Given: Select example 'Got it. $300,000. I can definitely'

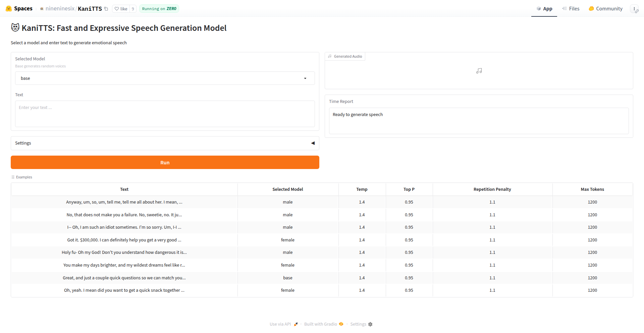Looking at the screenshot, I should 124,240.
